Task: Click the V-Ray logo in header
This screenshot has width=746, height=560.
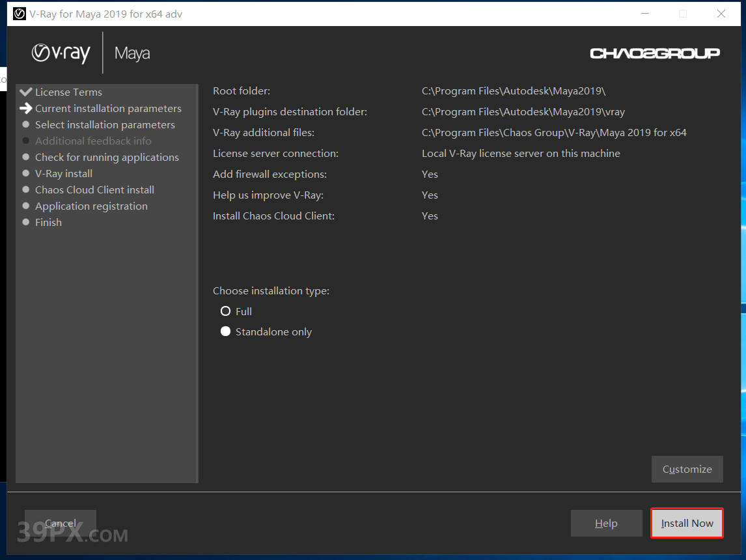Action: tap(61, 53)
